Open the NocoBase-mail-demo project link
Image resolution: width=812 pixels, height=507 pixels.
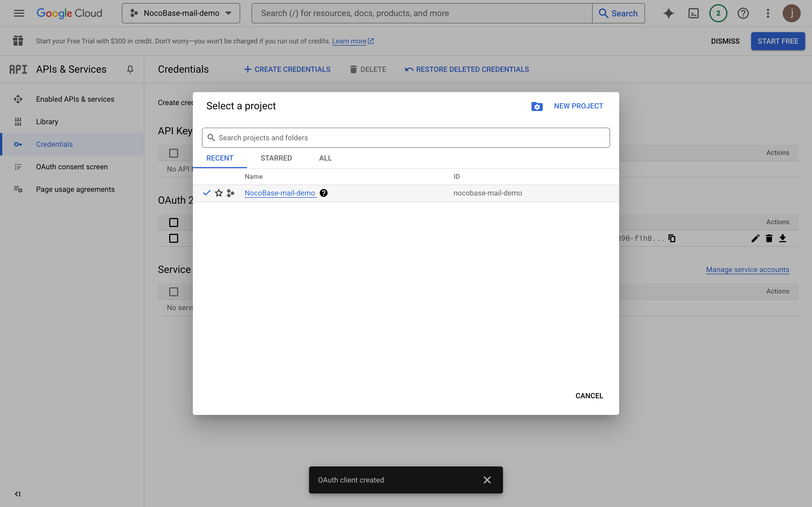pyautogui.click(x=279, y=193)
